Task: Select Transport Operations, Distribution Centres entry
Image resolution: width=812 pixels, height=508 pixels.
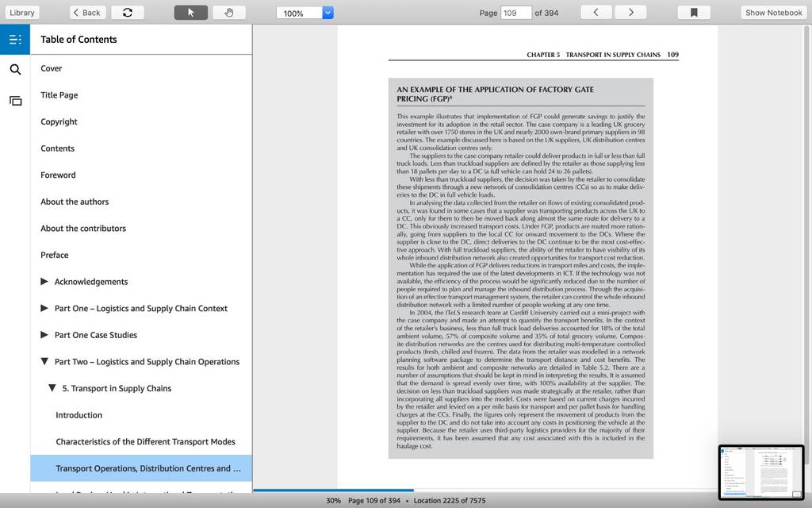Action: [141, 468]
